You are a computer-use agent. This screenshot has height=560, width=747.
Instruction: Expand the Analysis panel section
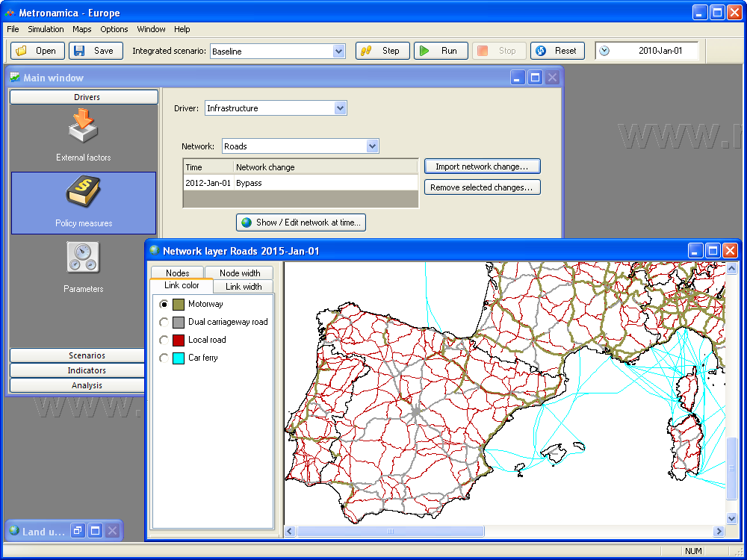(77, 385)
